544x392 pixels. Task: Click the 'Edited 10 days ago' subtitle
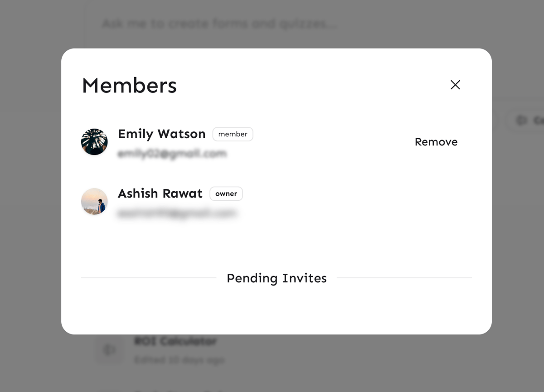(x=179, y=360)
